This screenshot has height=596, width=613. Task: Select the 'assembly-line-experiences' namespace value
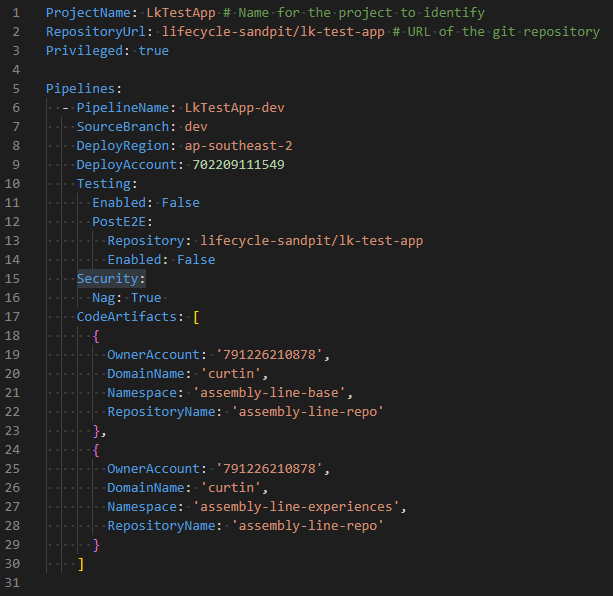pos(296,507)
